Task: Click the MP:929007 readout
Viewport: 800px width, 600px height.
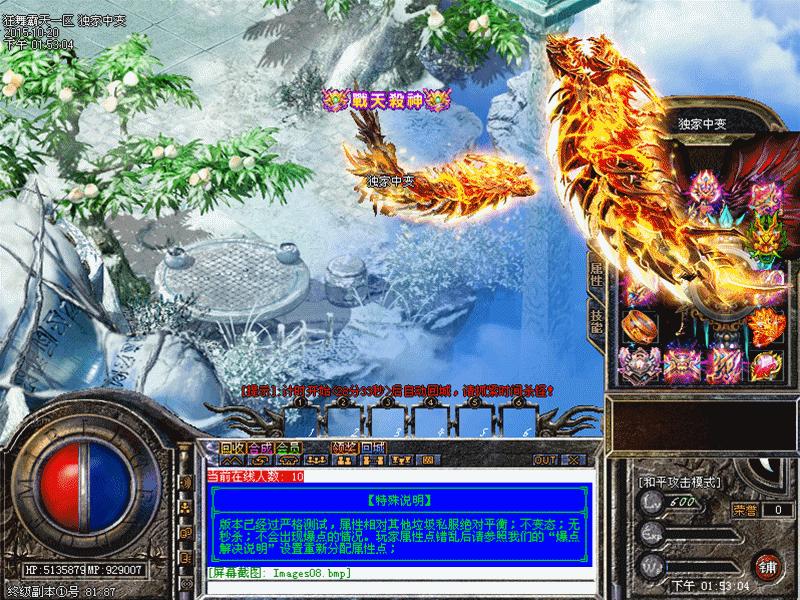Action: 114,569
